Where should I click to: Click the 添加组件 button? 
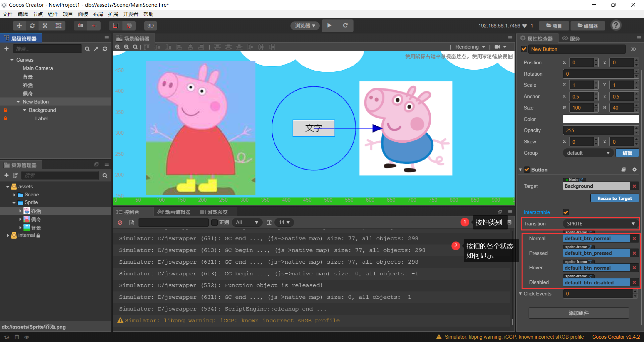[579, 313]
